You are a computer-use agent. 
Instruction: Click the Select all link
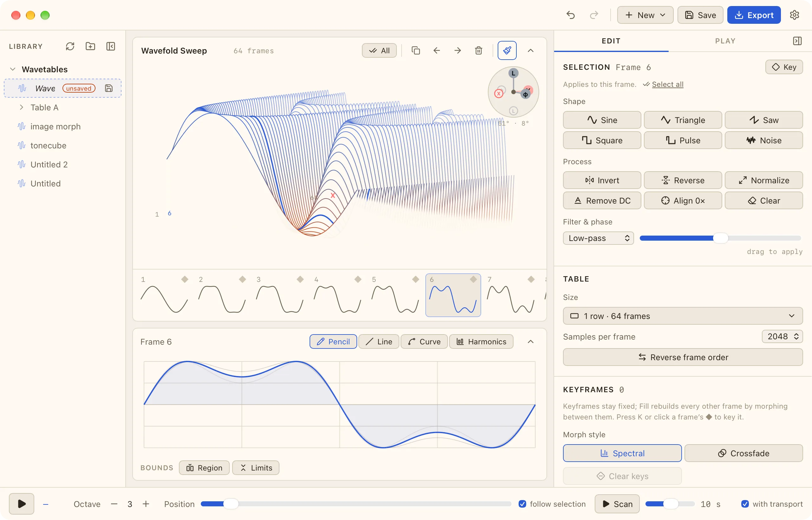[667, 84]
